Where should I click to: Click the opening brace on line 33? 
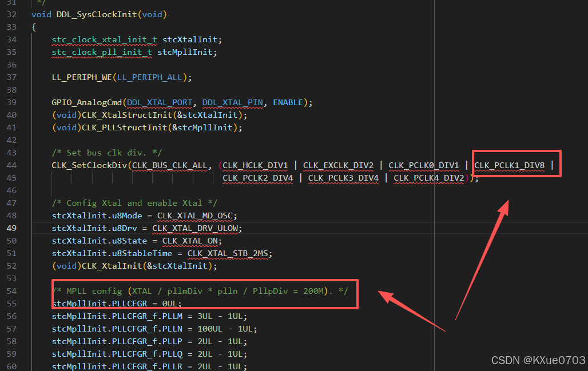pyautogui.click(x=34, y=27)
